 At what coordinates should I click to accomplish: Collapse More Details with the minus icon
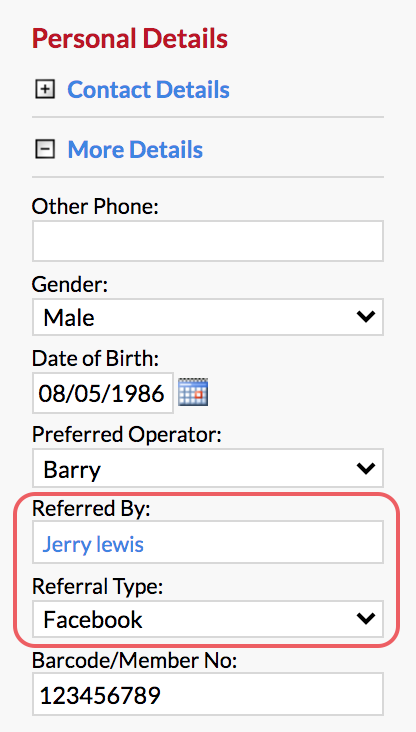pyautogui.click(x=45, y=149)
